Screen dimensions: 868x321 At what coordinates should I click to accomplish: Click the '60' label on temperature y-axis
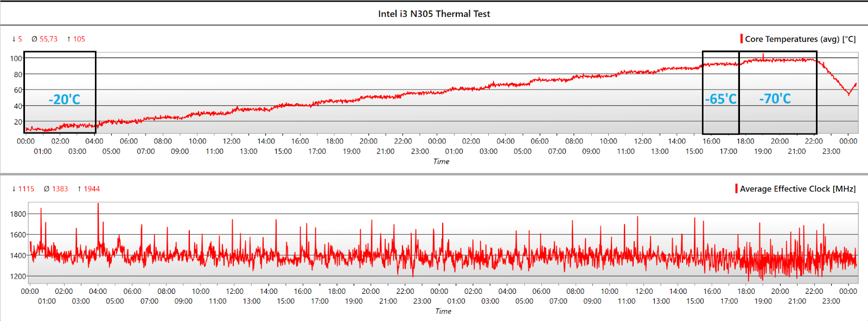[x=18, y=90]
